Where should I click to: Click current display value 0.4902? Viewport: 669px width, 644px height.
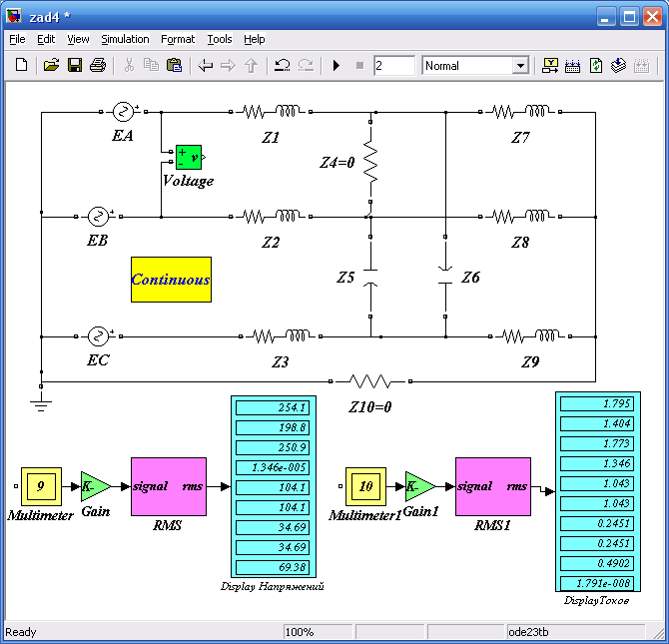pyautogui.click(x=597, y=563)
